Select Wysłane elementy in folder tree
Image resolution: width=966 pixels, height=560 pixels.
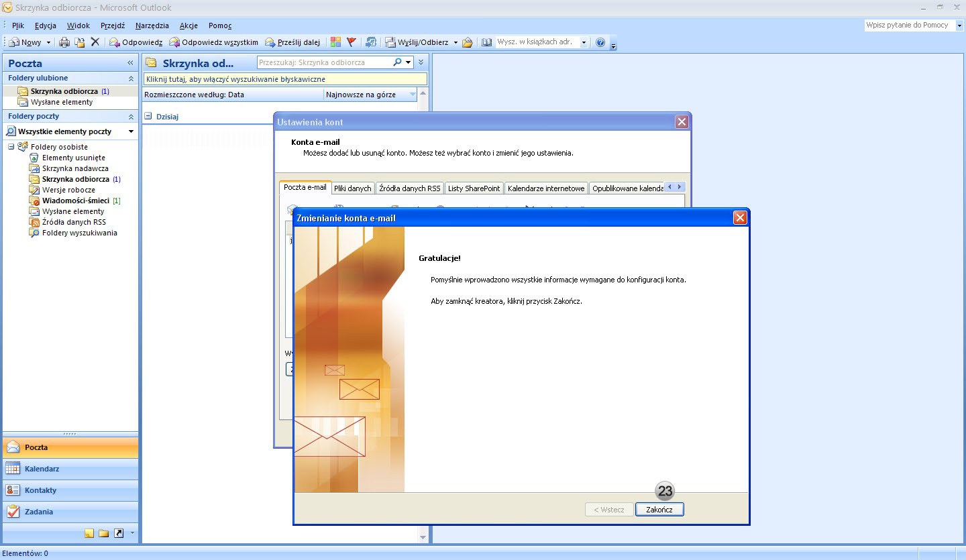pos(73,211)
